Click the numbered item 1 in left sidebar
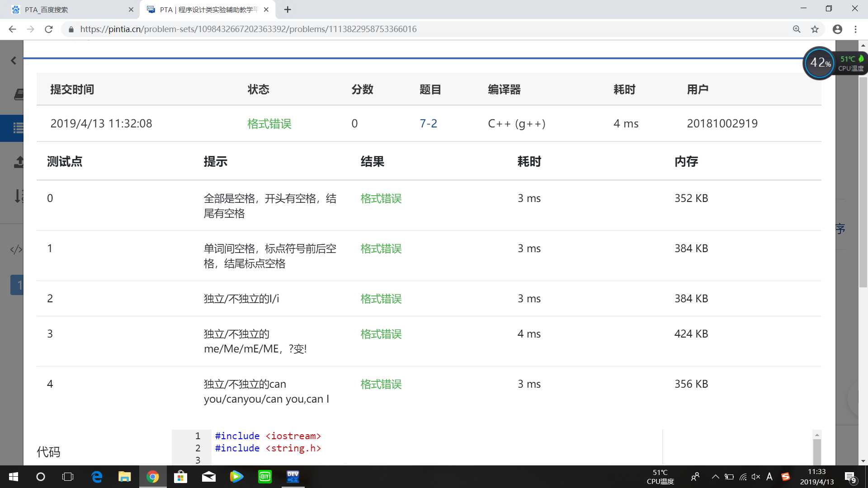The width and height of the screenshot is (868, 488). 17,285
